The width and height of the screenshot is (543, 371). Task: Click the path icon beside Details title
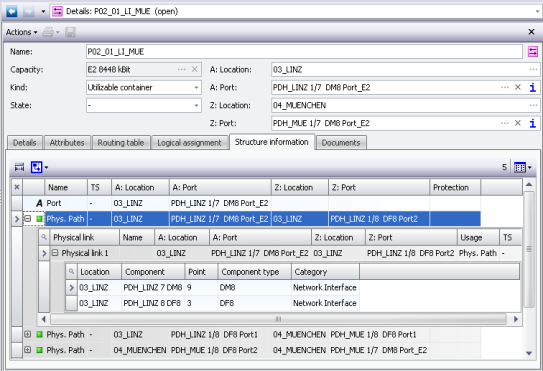click(x=57, y=11)
